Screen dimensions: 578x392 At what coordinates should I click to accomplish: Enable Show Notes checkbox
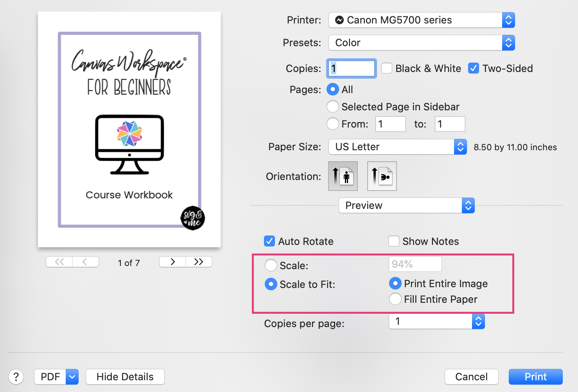[x=394, y=241]
